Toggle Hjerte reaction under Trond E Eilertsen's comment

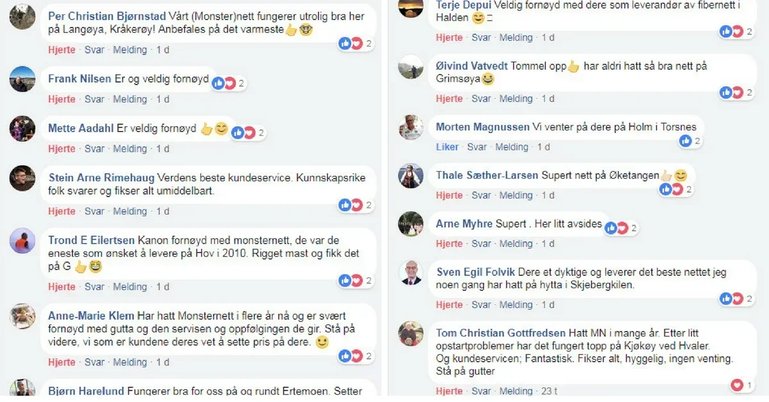[62, 287]
